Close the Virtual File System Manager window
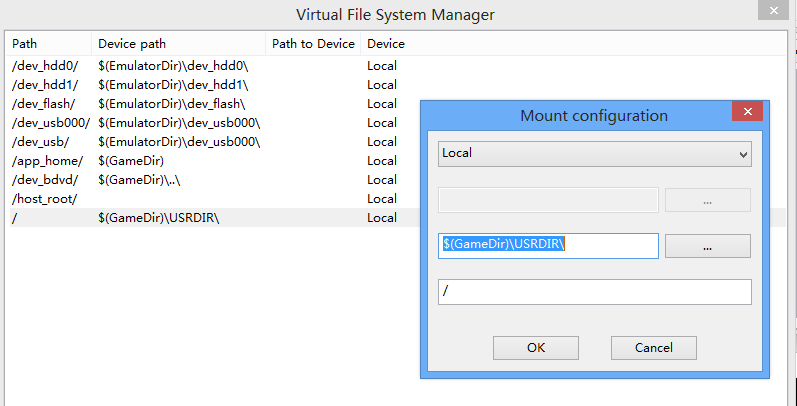The width and height of the screenshot is (797, 406). click(770, 10)
